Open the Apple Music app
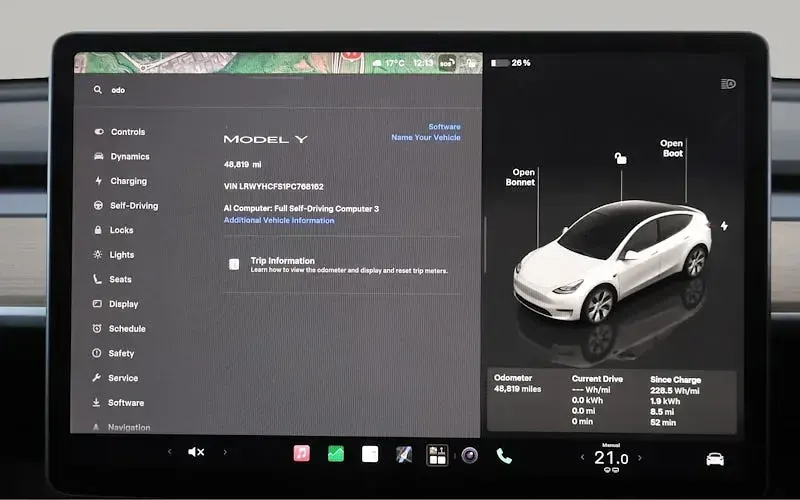This screenshot has height=500, width=800. [x=302, y=454]
